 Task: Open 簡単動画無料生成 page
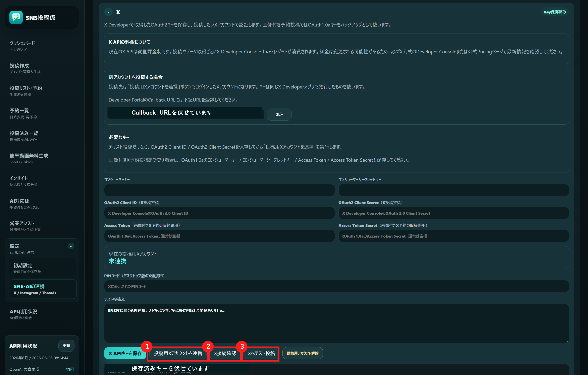click(42, 159)
